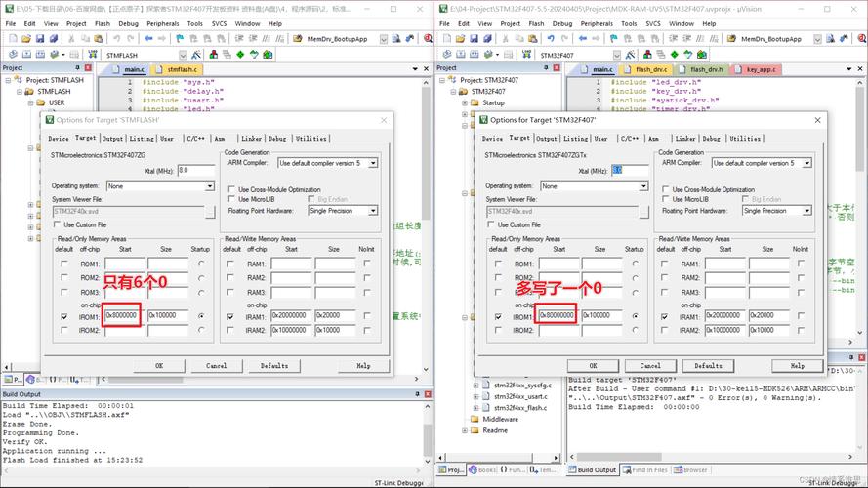Click Options for Target wand icon beside STMFLASH combo
868x488 pixels.
click(x=196, y=55)
